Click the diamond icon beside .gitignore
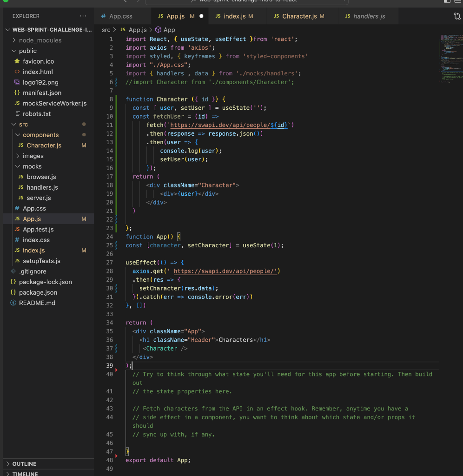 [x=14, y=271]
